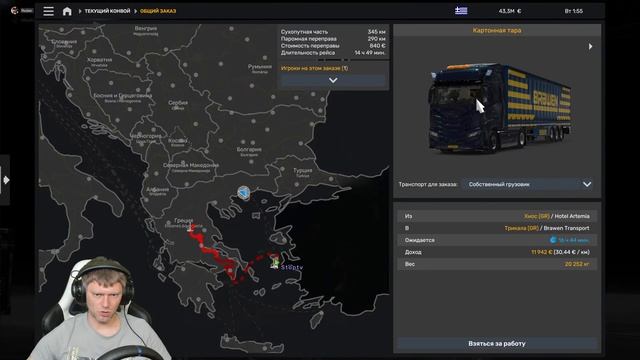The height and width of the screenshot is (360, 640).
Task: Click the Венгрия label on the map
Action: click(146, 29)
